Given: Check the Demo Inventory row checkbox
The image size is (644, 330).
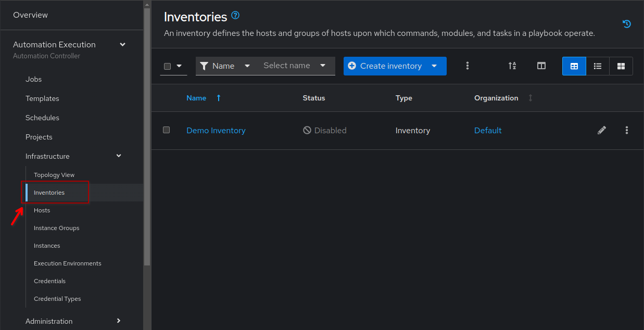Looking at the screenshot, I should 167,130.
